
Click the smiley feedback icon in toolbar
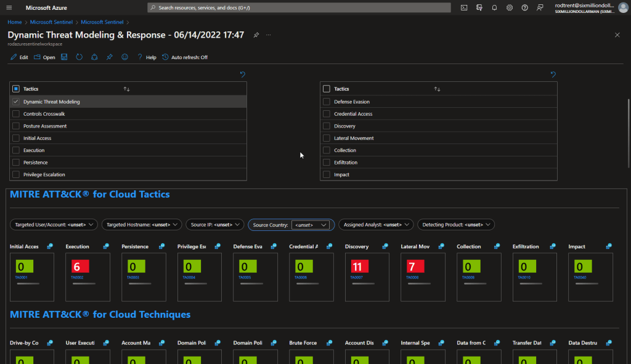(x=124, y=57)
